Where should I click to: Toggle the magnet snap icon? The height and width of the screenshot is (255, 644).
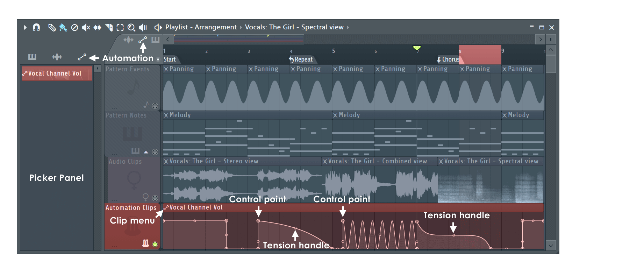(x=36, y=27)
